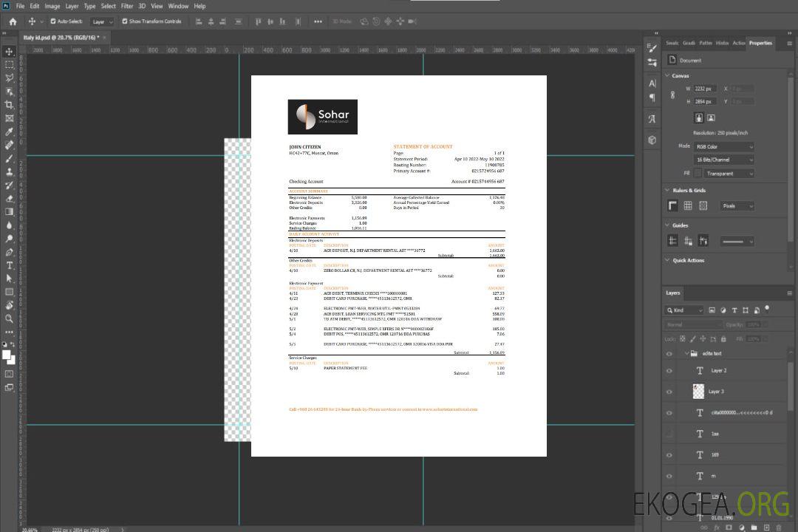The height and width of the screenshot is (532, 798).
Task: Select the Object Selection tool
Action: (9, 92)
